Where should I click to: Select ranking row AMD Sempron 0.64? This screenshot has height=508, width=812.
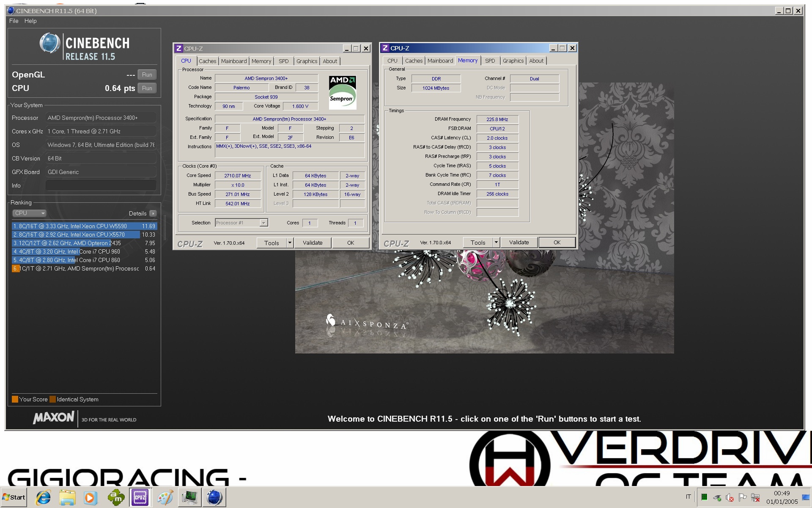pos(84,268)
